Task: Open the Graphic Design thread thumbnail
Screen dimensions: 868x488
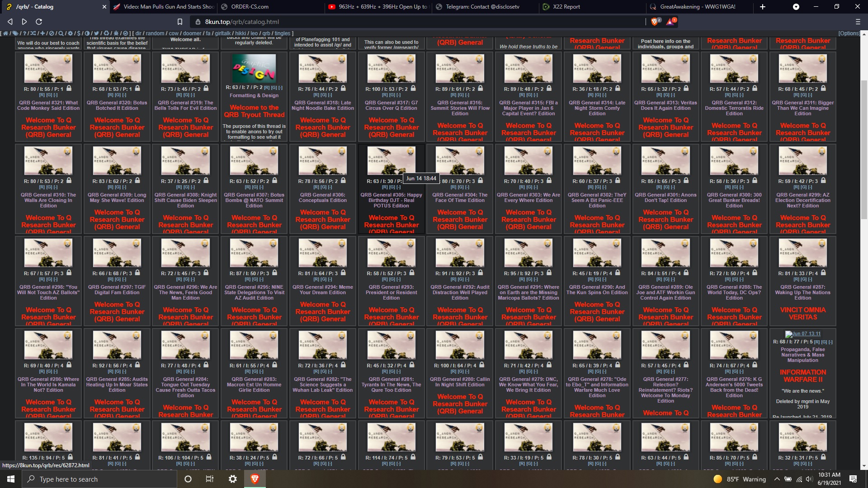Action: tap(254, 68)
